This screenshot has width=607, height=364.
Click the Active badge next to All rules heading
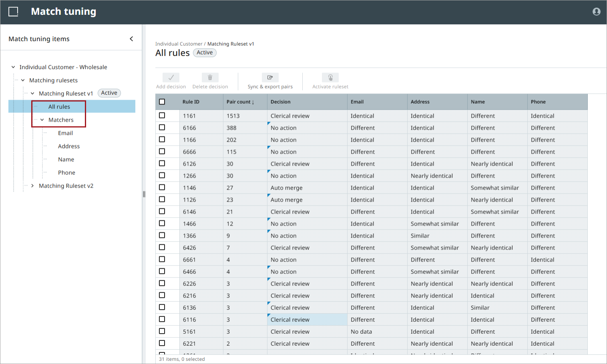[205, 53]
